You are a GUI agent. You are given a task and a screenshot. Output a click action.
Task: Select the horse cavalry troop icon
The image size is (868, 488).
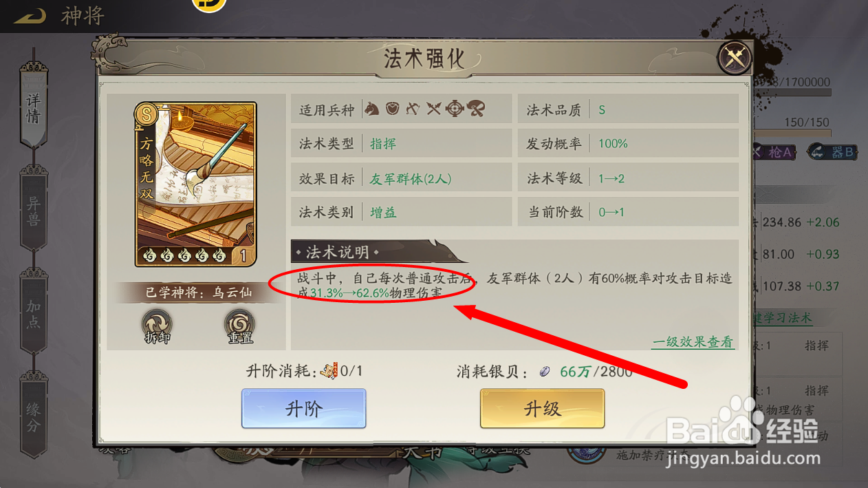pyautogui.click(x=372, y=109)
